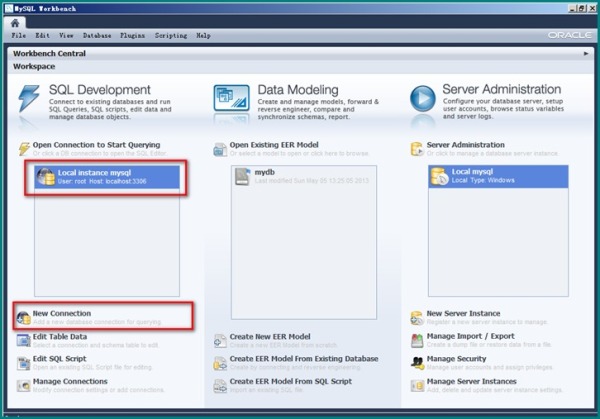Open the View menu
The height and width of the screenshot is (419, 600).
point(66,36)
